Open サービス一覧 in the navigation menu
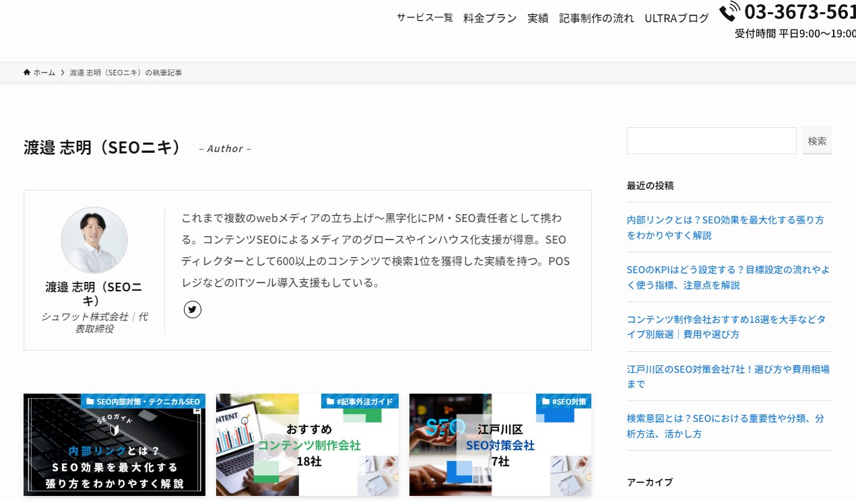This screenshot has height=504, width=856. pyautogui.click(x=425, y=18)
